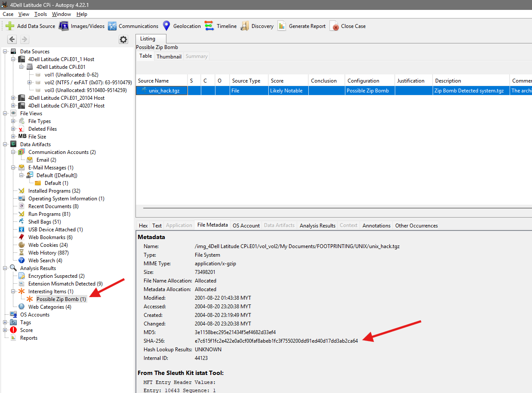Click the Shell Bags icon
Image resolution: width=532 pixels, height=393 pixels.
pos(22,222)
